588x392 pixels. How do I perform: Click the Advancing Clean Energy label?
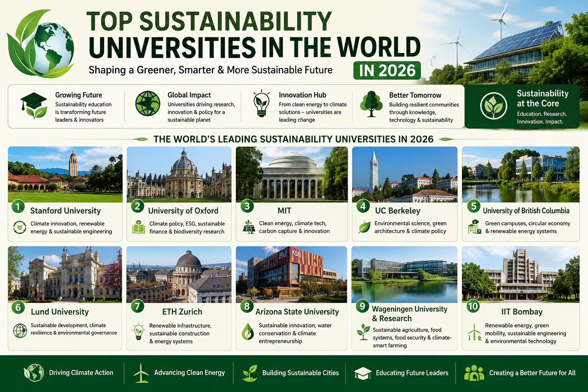(x=189, y=373)
